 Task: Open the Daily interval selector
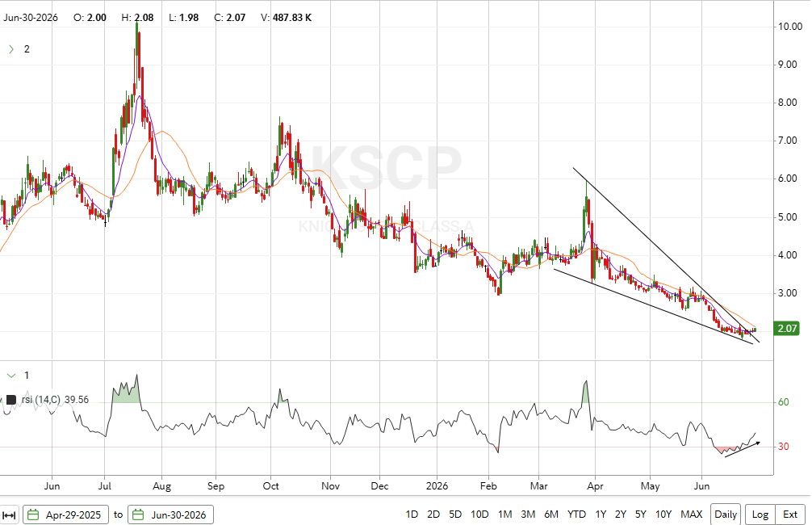coord(726,514)
